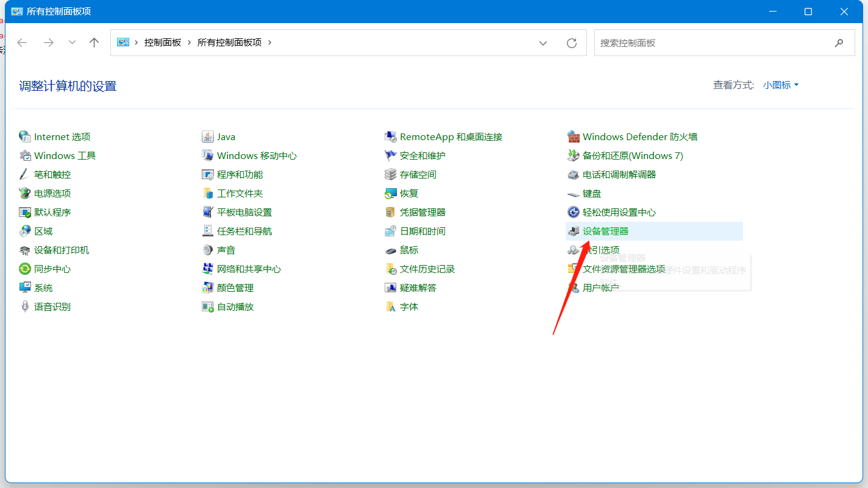Viewport: 868px width, 488px height.
Task: Open the 工作文件夹 folder icon
Action: point(207,193)
